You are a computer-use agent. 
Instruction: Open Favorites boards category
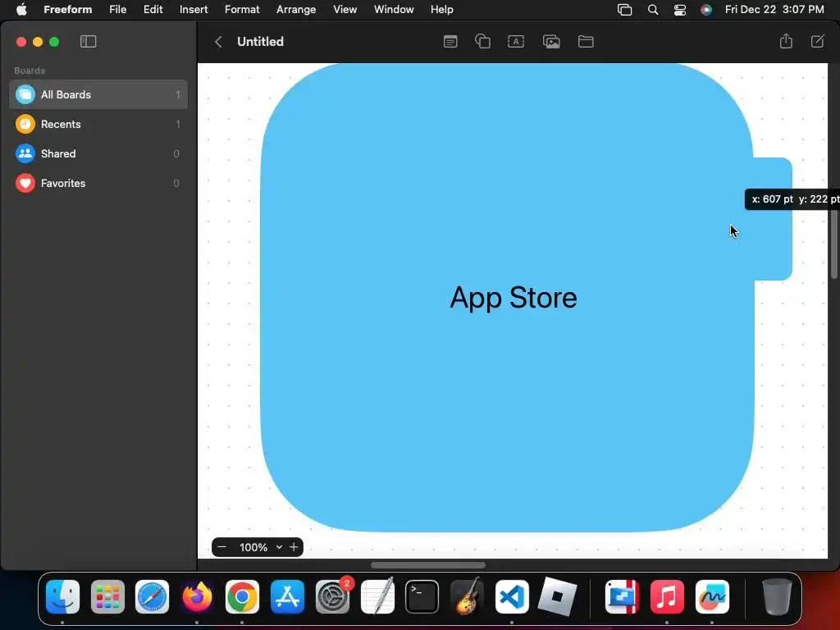(x=98, y=183)
